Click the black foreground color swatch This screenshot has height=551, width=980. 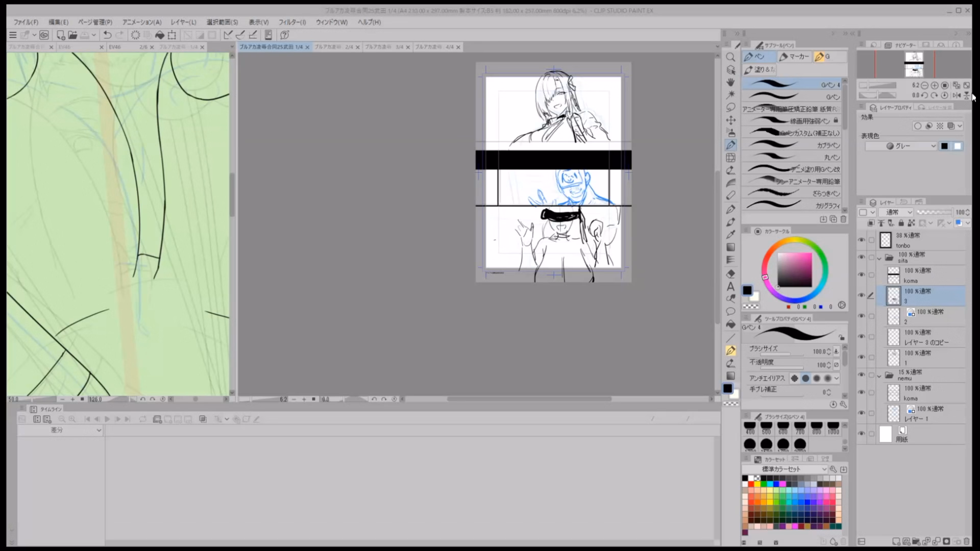[747, 290]
